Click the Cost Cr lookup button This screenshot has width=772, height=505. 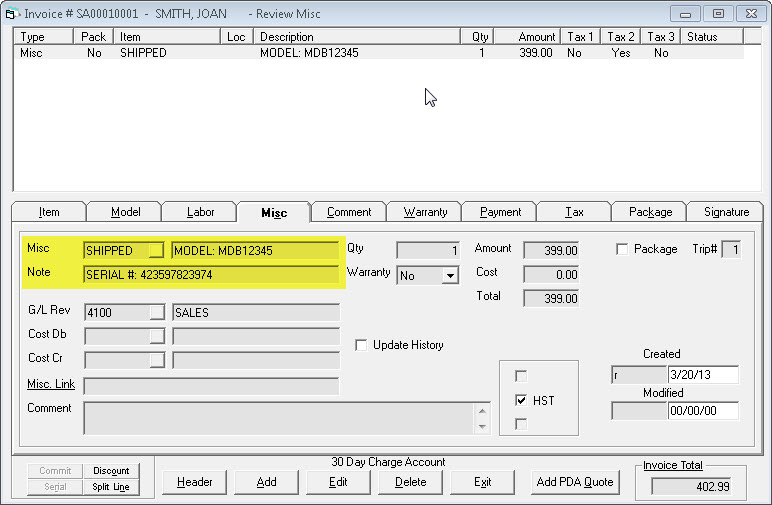tap(156, 359)
